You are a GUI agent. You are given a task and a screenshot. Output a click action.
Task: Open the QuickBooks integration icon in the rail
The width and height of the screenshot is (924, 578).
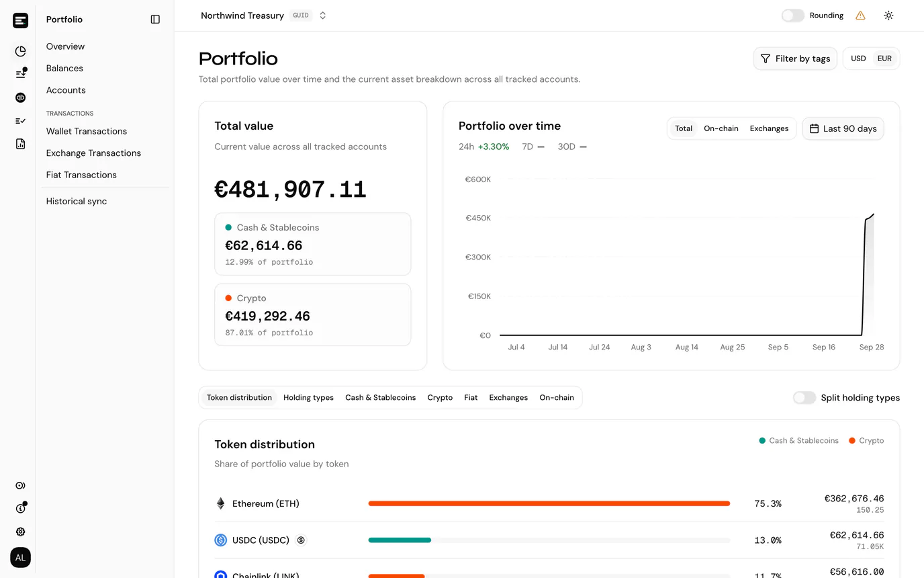(x=20, y=97)
